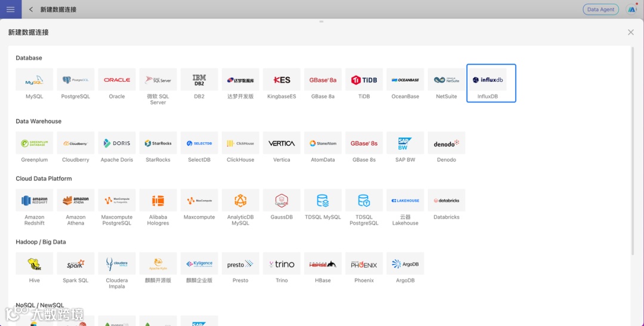Open the AI assistant avatar icon
644x326 pixels.
(631, 9)
